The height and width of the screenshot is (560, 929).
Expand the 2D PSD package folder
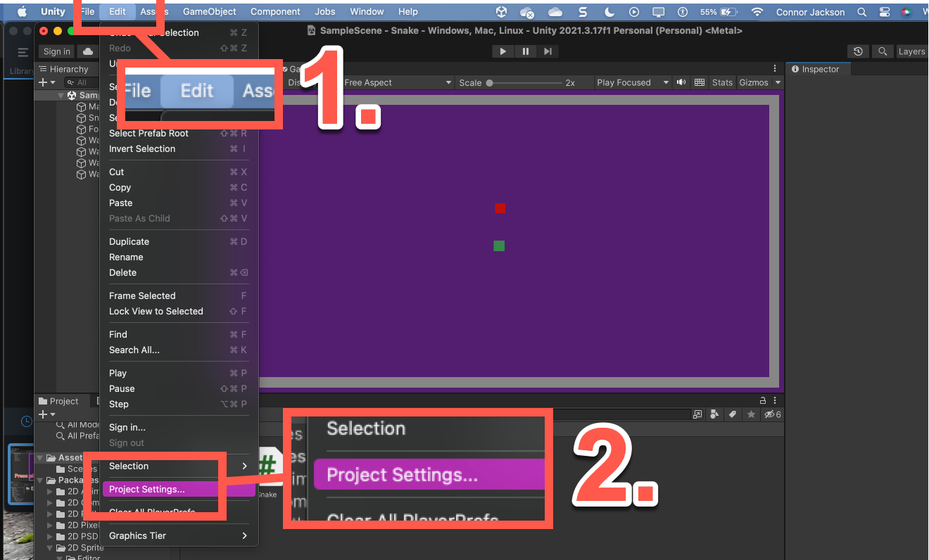click(50, 536)
